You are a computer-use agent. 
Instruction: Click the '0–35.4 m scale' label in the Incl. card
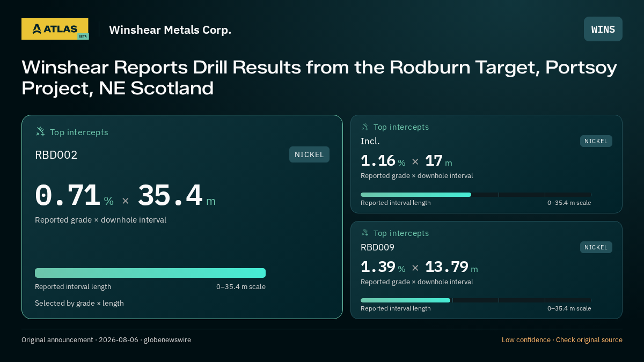pyautogui.click(x=569, y=203)
